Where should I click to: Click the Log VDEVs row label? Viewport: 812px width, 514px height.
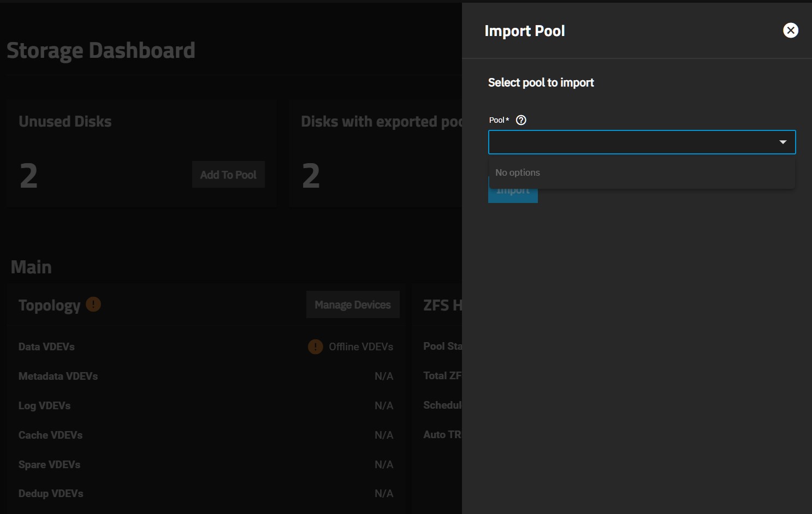tap(44, 405)
